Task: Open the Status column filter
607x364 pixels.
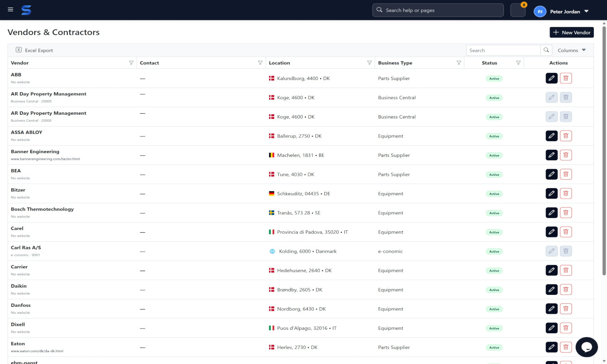Action: point(518,63)
